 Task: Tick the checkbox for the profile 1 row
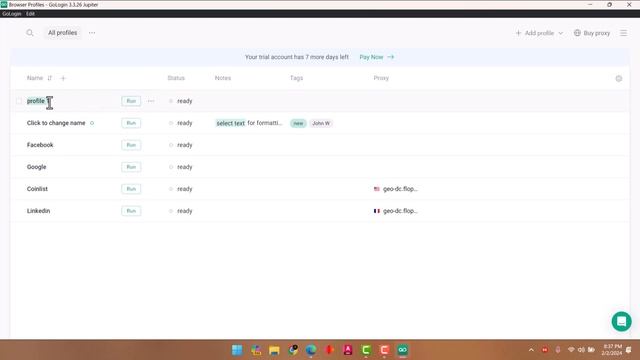point(19,101)
